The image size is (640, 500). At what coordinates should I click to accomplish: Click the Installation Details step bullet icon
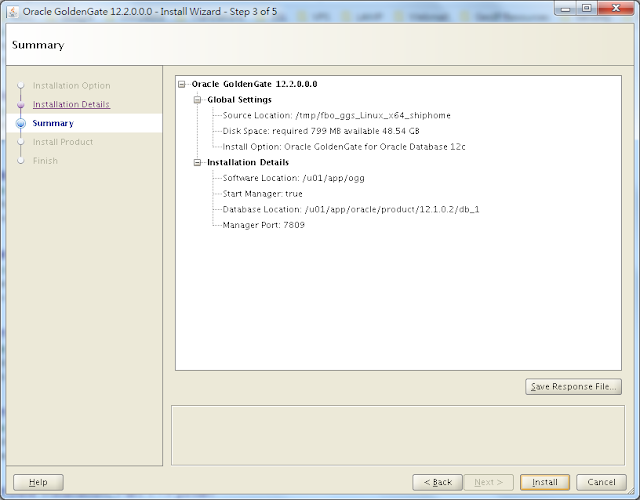[21, 104]
